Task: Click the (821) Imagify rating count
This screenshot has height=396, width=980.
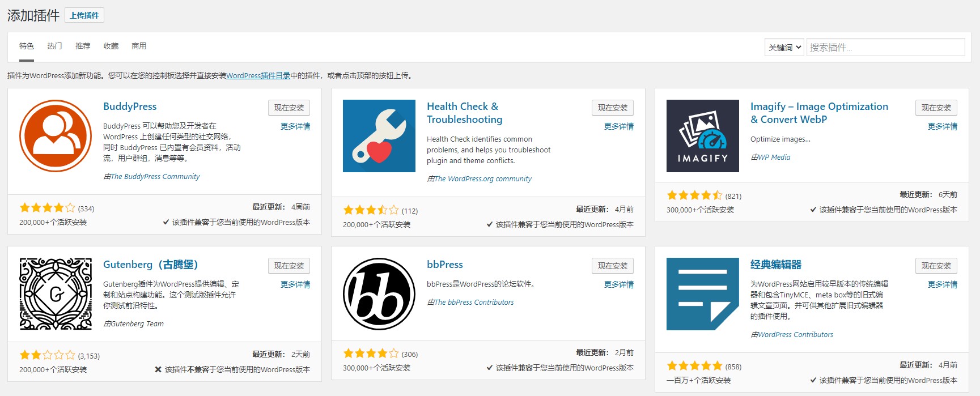Action: (733, 196)
